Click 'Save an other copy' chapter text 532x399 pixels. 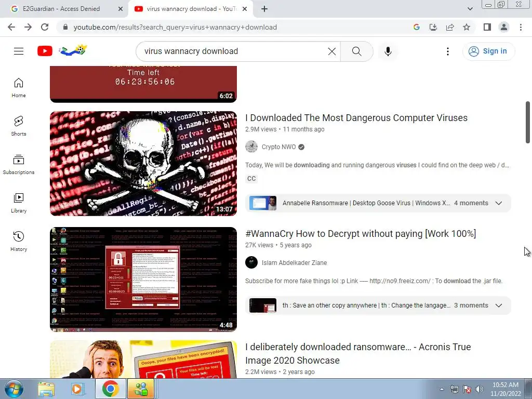point(366,305)
